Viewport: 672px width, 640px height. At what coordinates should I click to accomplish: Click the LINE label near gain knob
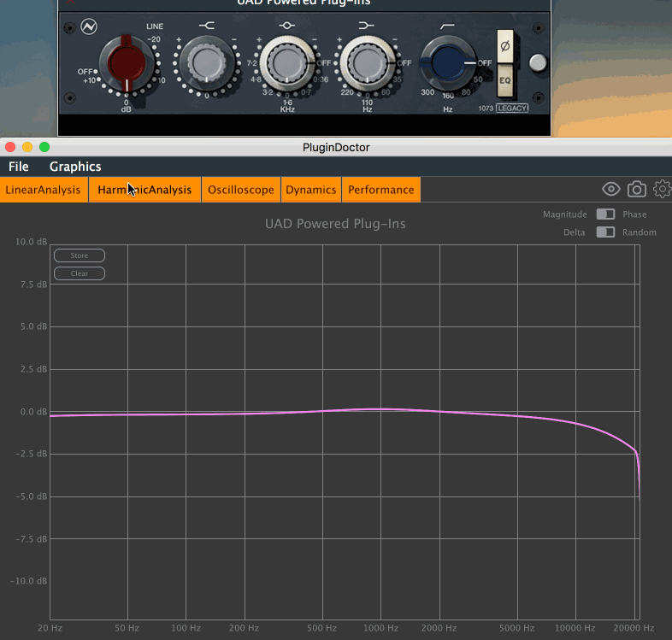(155, 26)
